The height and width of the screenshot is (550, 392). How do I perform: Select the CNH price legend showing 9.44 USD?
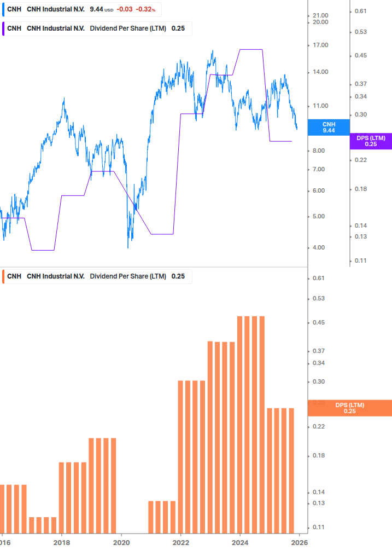[x=81, y=9]
